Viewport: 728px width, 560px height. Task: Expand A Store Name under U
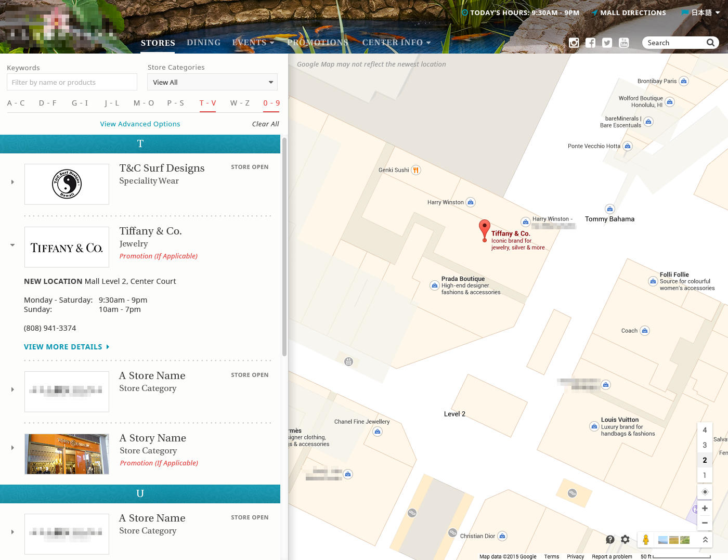(x=12, y=532)
